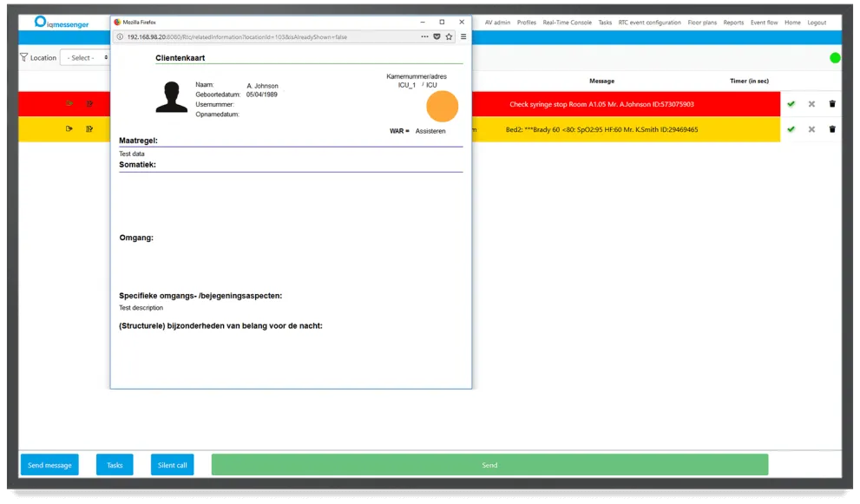Screen dimensions: 860x504
Task: Open Floor plans page
Action: pos(702,23)
